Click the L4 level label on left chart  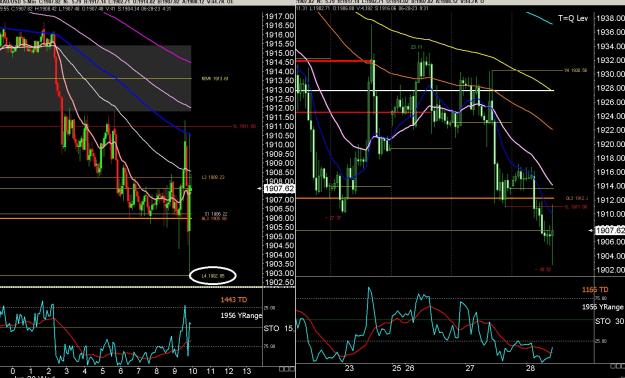[213, 276]
